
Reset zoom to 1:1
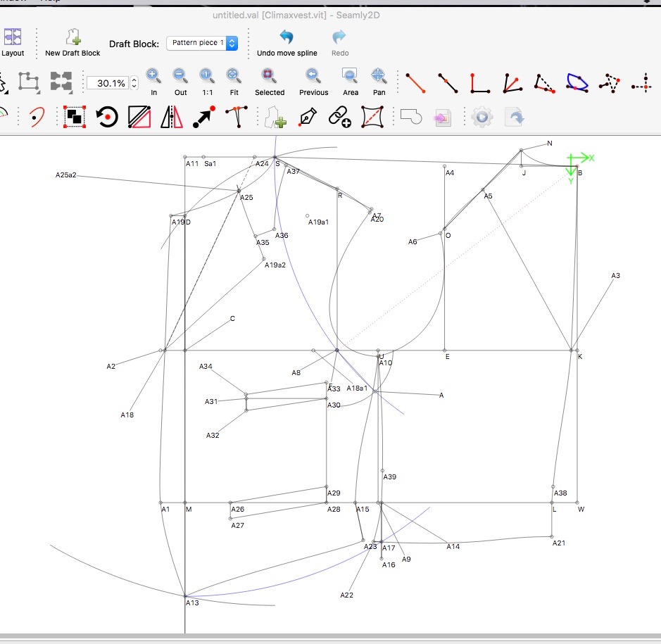(x=206, y=76)
